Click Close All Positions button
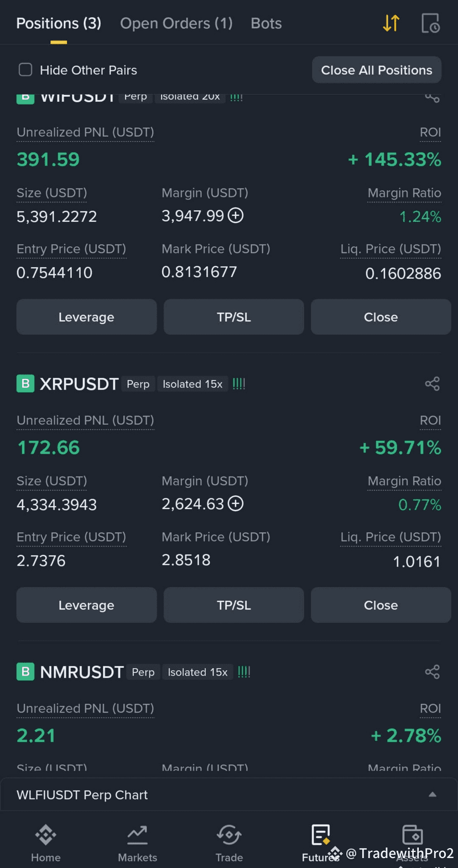458x868 pixels. (377, 70)
